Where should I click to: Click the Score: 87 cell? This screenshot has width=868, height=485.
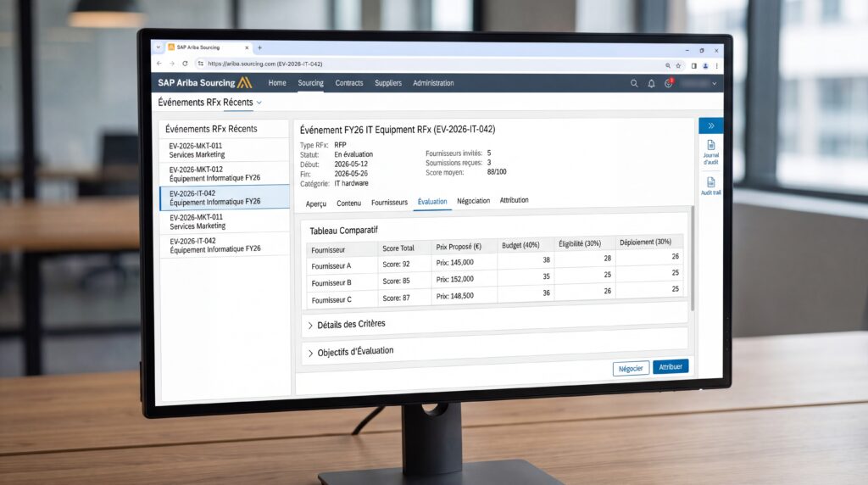(x=396, y=298)
